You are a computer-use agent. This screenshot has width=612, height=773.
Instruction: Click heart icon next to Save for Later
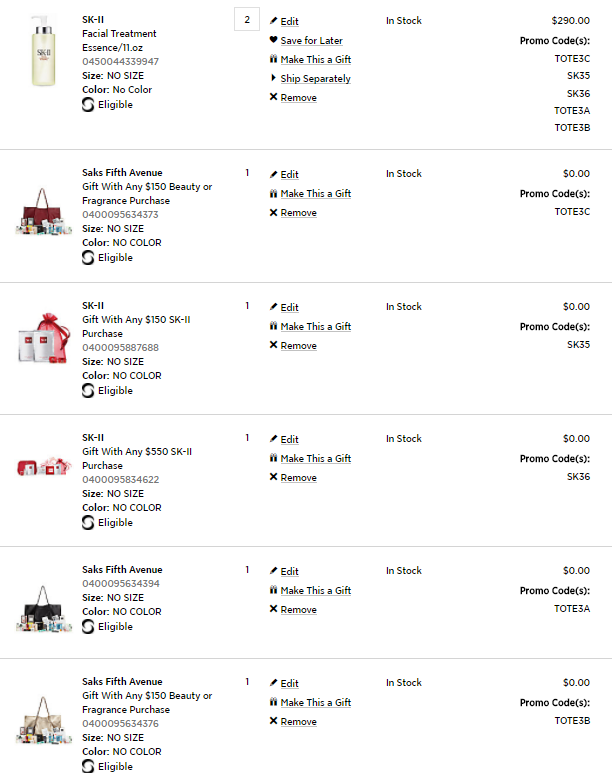tap(274, 40)
